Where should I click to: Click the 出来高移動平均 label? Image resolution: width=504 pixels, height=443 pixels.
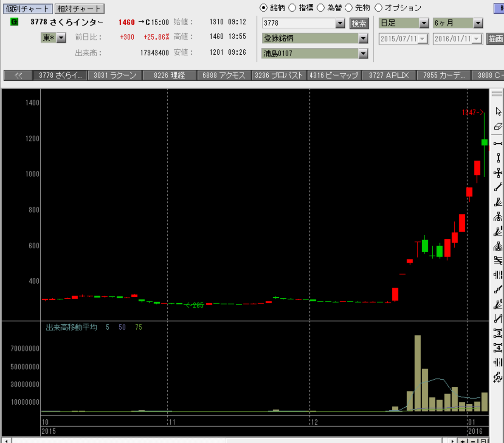pos(71,327)
